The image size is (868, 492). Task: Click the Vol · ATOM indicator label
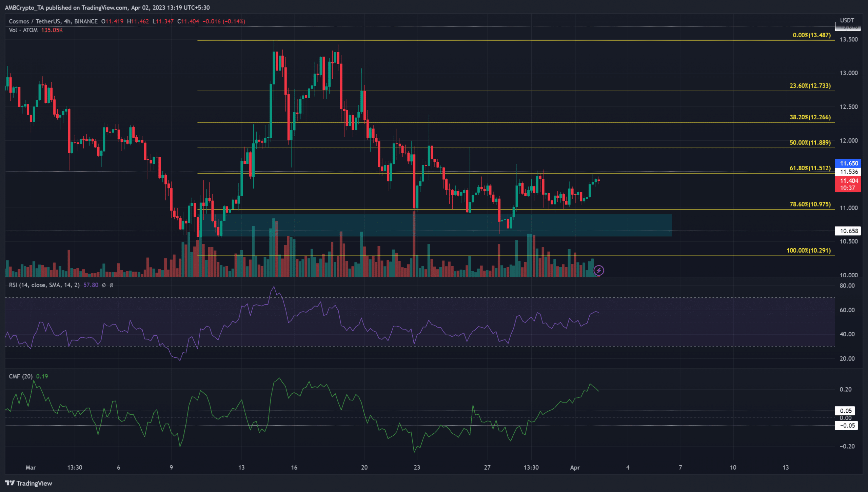pyautogui.click(x=23, y=30)
